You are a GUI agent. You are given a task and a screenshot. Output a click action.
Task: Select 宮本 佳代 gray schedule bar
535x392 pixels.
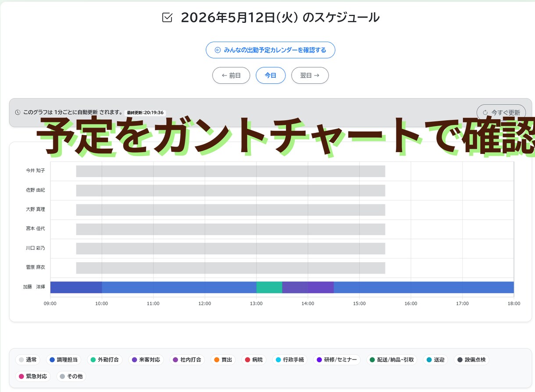(x=231, y=229)
